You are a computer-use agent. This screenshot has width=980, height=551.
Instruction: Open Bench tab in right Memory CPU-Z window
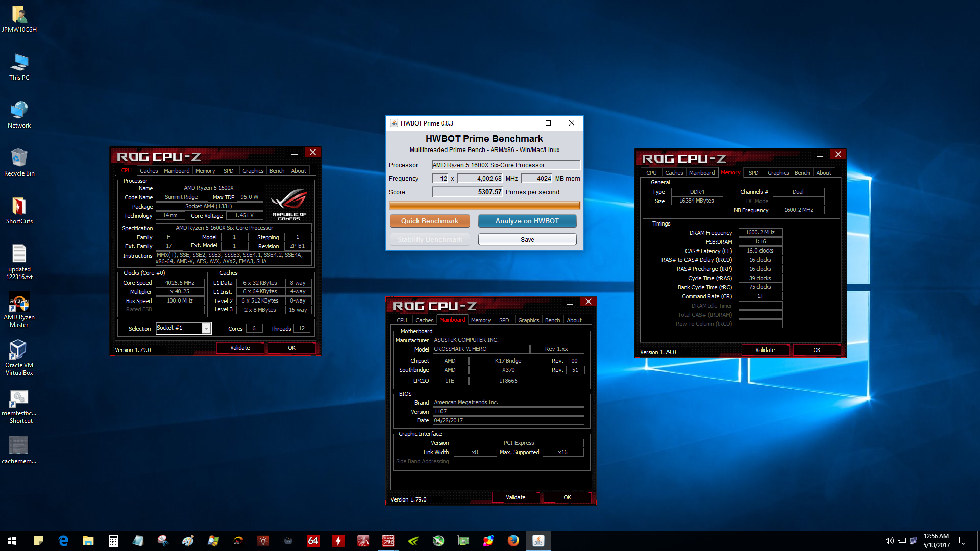[802, 173]
